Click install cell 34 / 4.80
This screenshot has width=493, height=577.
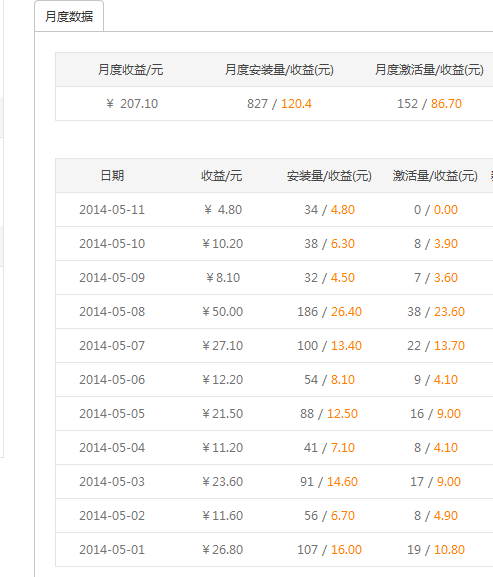coord(329,210)
